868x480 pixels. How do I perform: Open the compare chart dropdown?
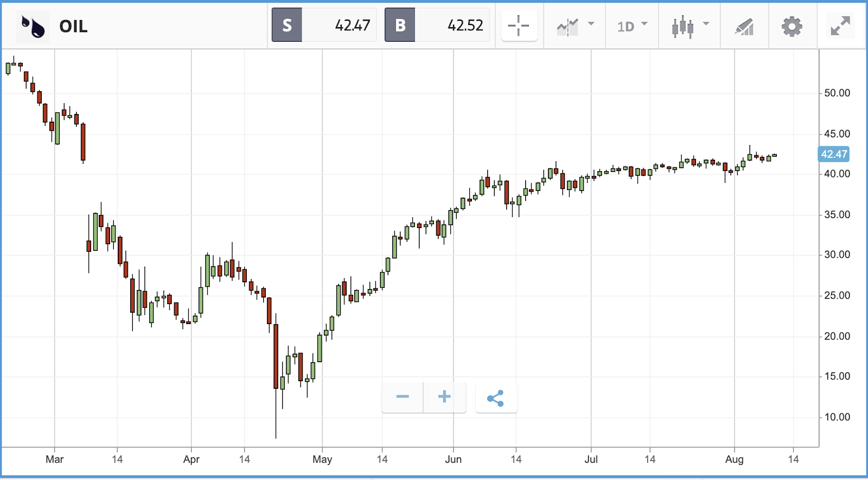(575, 26)
